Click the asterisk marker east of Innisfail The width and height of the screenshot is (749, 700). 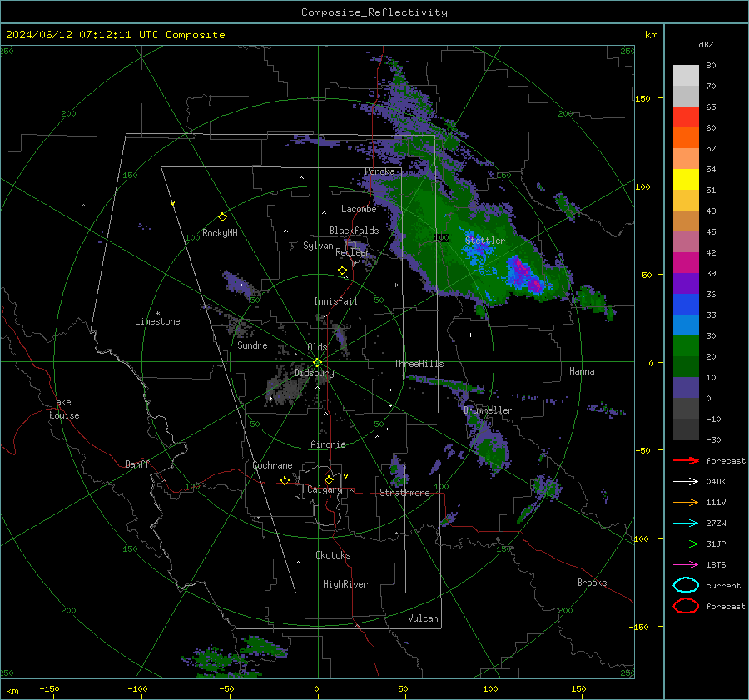click(395, 285)
